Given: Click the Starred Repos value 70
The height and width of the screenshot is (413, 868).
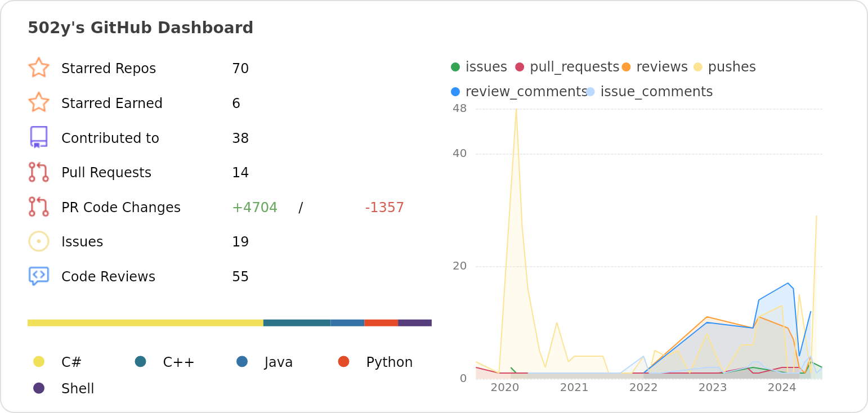Looking at the screenshot, I should (x=240, y=69).
